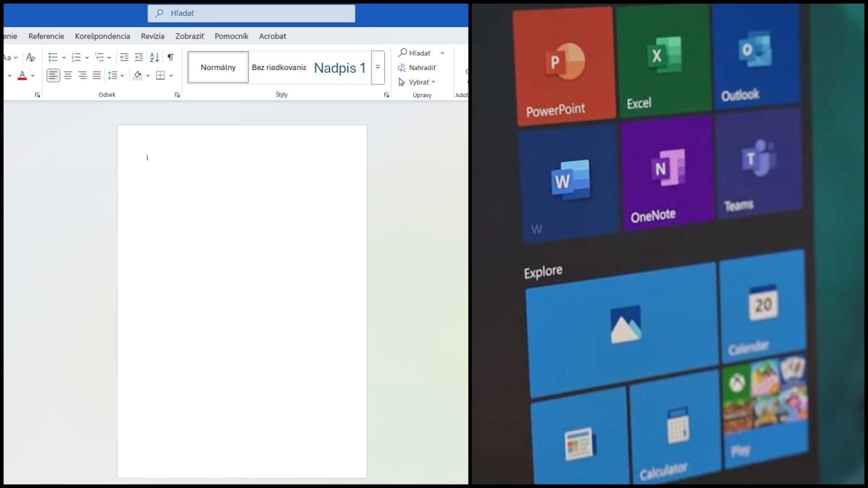Screen dimensions: 868x488
Task: Open the Revízia tab
Action: pos(153,36)
